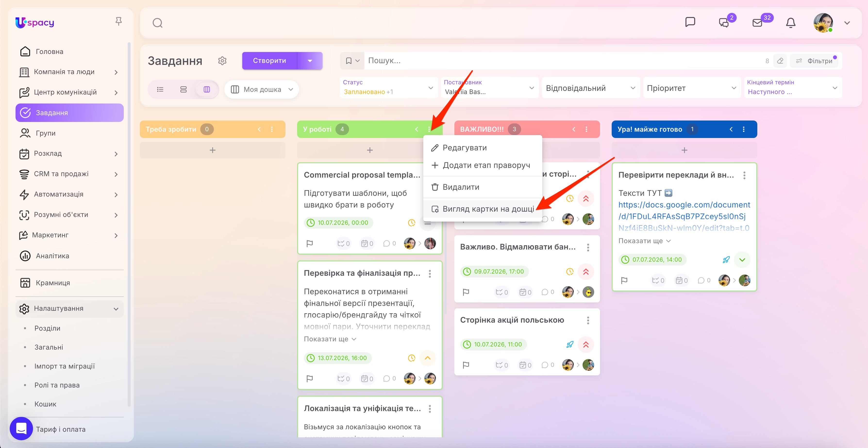Image resolution: width=868 pixels, height=448 pixels.
Task: Open menu dots on Сторінка акцій польською card
Action: (588, 320)
